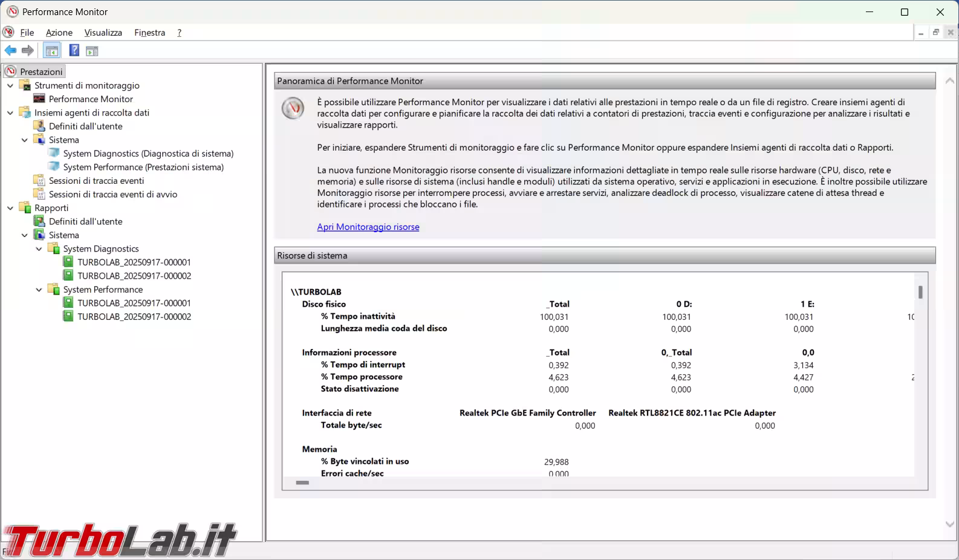Viewport: 959px width, 560px height.
Task: Open System Diagnostics report TURBOLAB_20250917-000001
Action: click(134, 262)
